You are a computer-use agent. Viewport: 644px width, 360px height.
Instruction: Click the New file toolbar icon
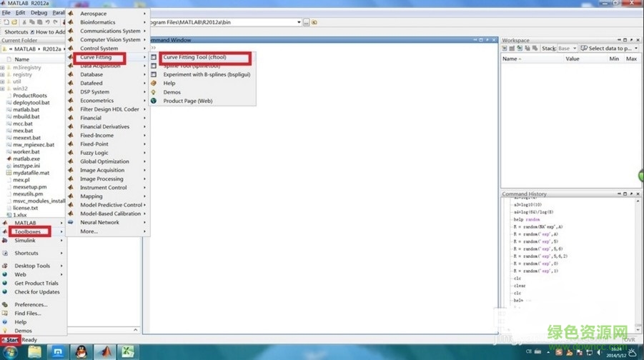click(x=6, y=22)
